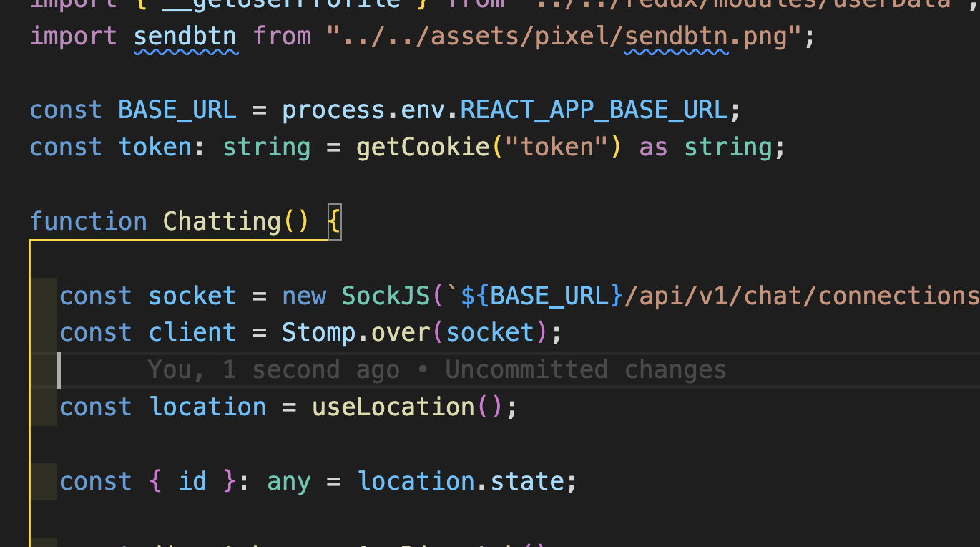Click the state property of location.state

click(x=519, y=481)
